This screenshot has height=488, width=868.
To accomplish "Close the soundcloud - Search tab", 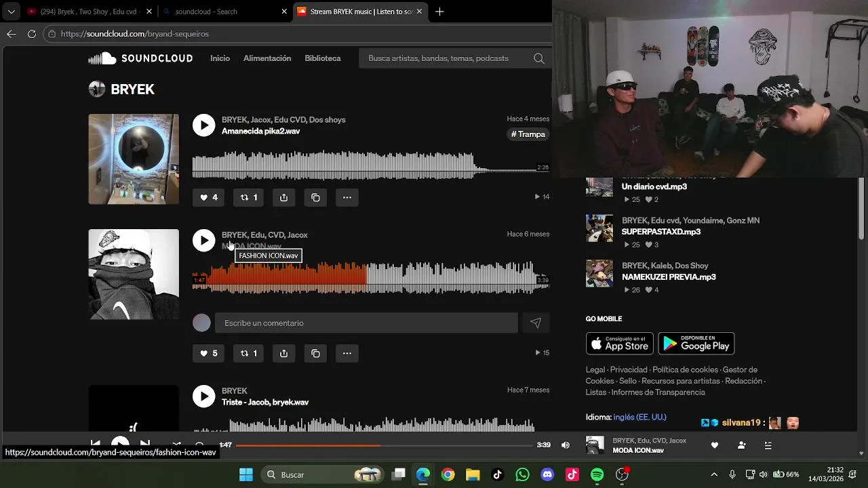I will click(x=284, y=12).
